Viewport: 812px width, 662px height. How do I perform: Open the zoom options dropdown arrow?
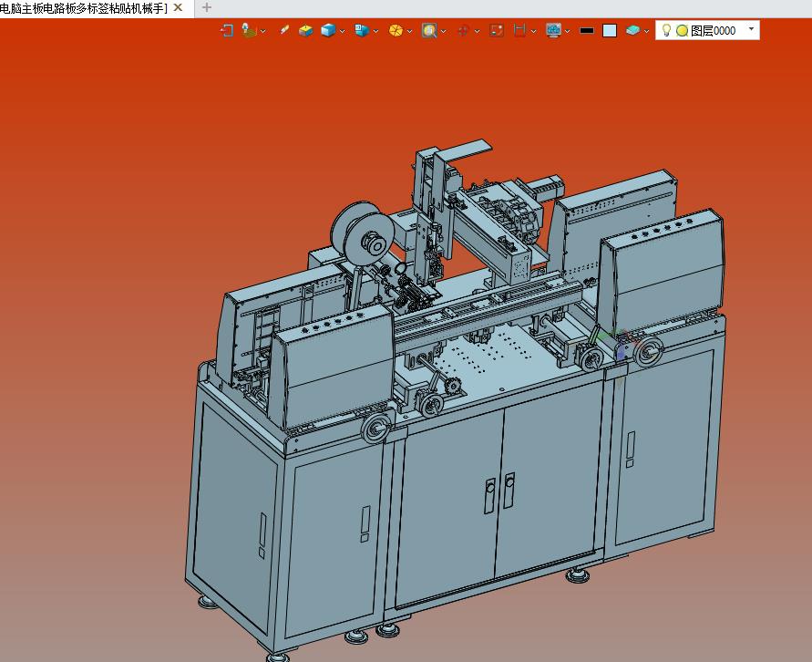[x=443, y=31]
